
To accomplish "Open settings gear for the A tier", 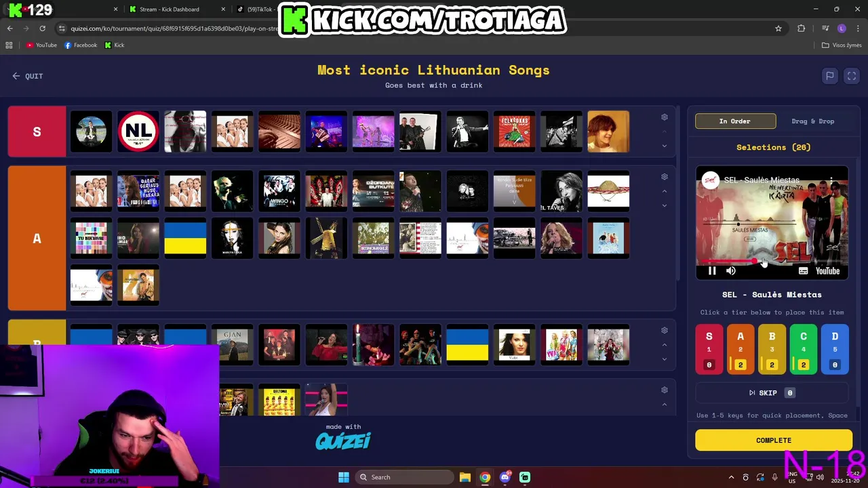I will (x=665, y=177).
